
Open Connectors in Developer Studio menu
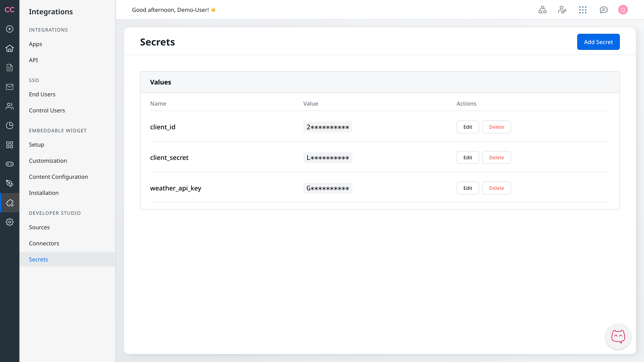pos(44,243)
